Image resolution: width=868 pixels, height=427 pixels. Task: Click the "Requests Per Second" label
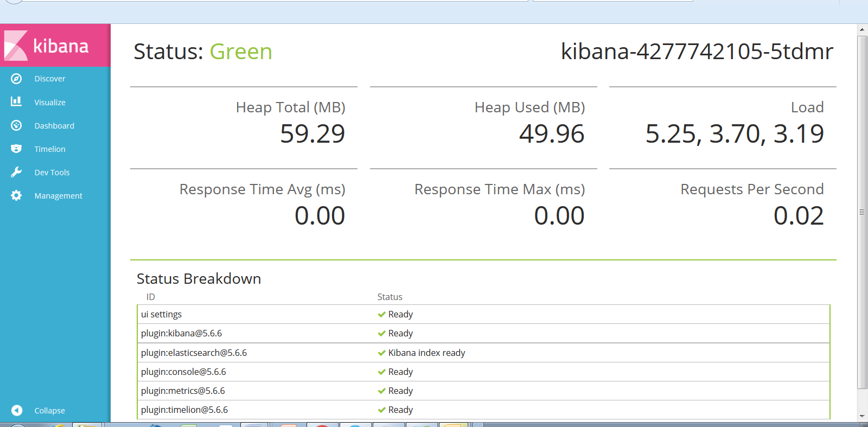(x=752, y=189)
